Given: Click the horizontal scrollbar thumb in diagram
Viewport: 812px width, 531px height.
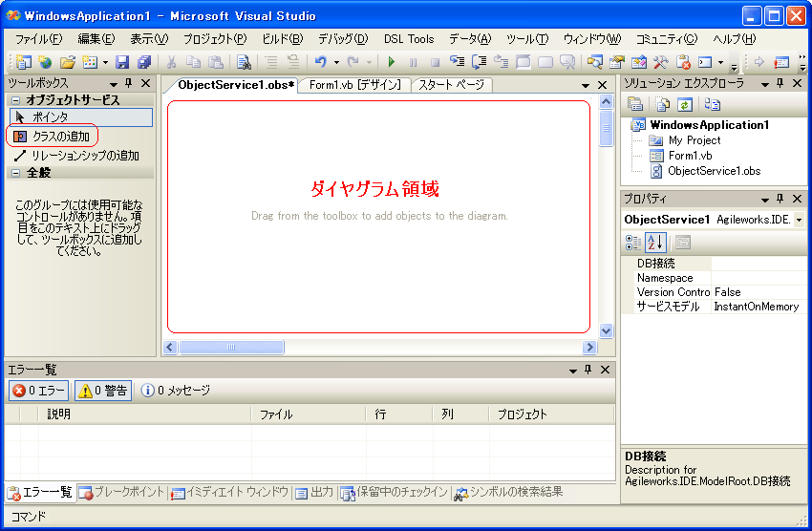Looking at the screenshot, I should (x=231, y=347).
